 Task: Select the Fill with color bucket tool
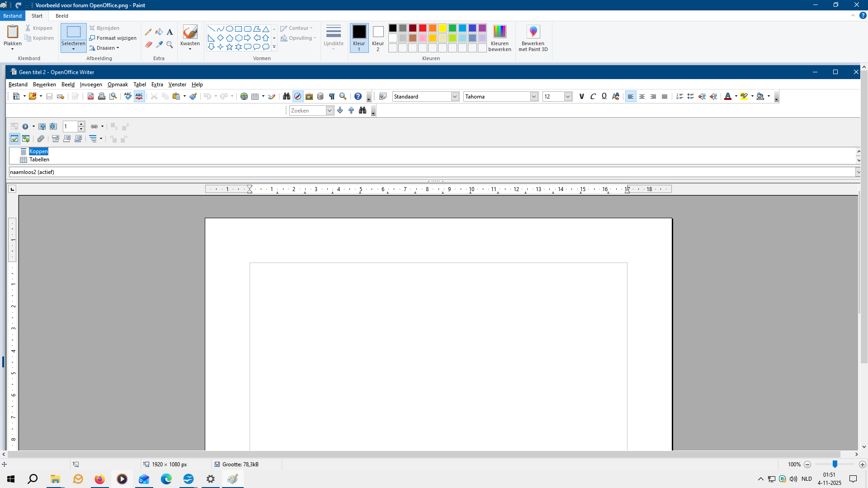(x=159, y=32)
